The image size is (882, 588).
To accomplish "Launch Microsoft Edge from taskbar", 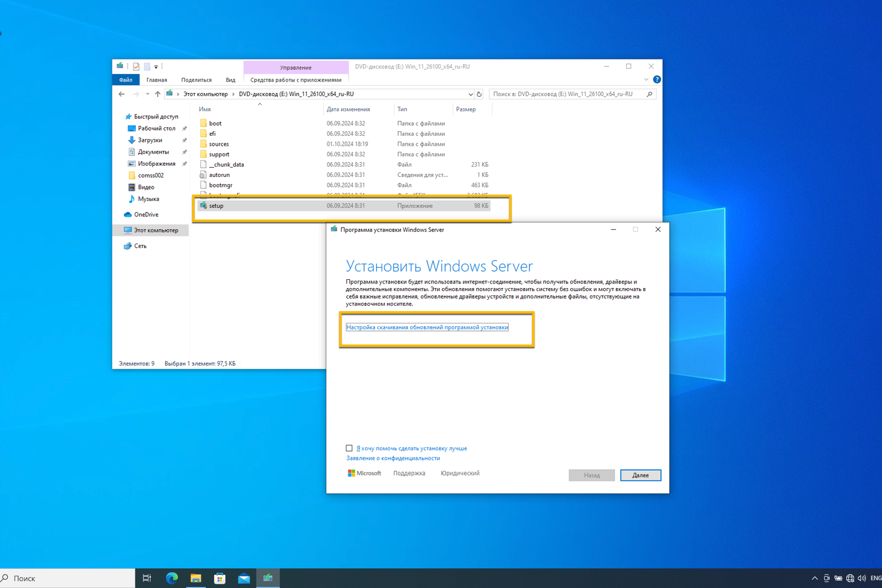I will pyautogui.click(x=172, y=579).
